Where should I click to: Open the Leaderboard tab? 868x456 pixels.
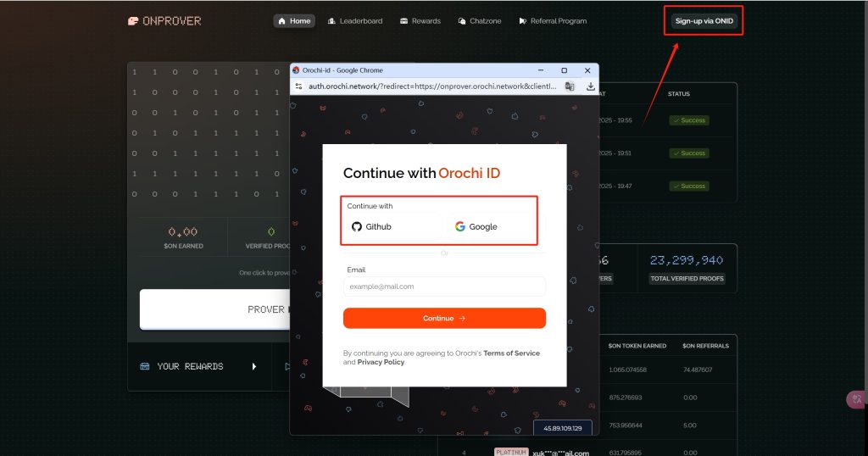coord(355,21)
